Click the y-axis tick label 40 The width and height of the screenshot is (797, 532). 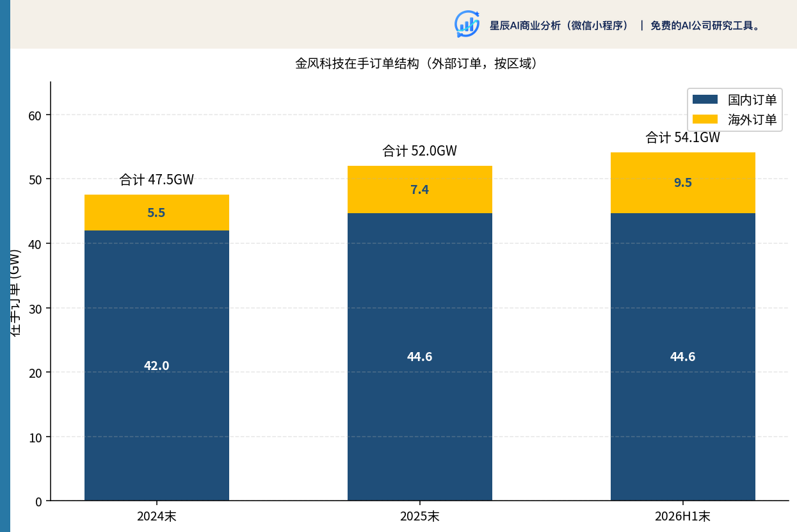coord(35,244)
